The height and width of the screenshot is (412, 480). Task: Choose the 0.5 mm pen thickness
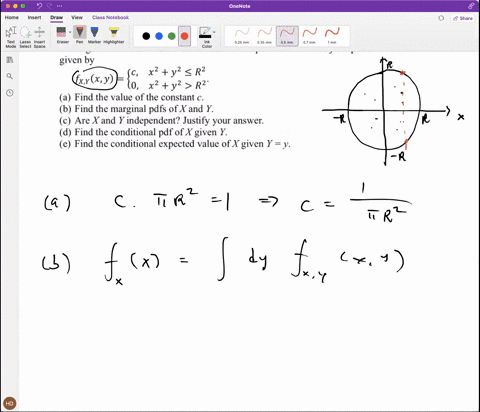click(287, 36)
